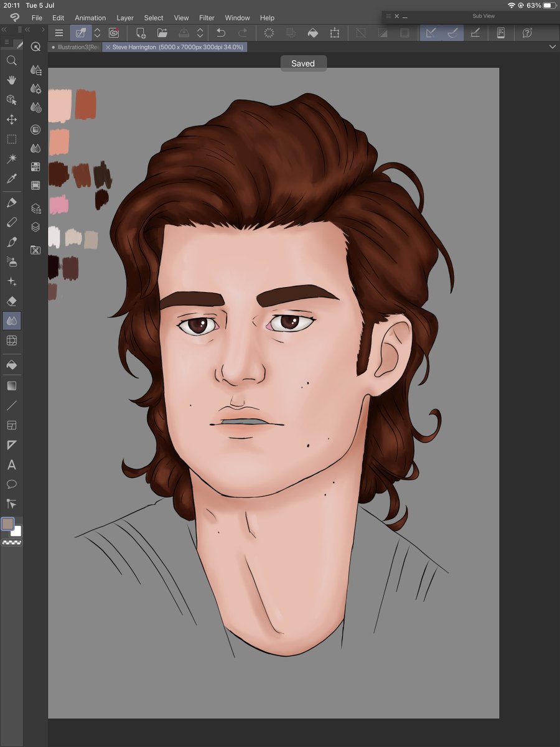The height and width of the screenshot is (747, 560).
Task: Select the Text tool
Action: 11,465
